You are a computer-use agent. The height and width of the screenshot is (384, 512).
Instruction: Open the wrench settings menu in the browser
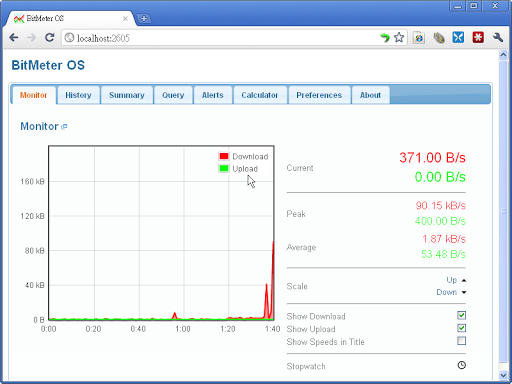click(x=498, y=37)
